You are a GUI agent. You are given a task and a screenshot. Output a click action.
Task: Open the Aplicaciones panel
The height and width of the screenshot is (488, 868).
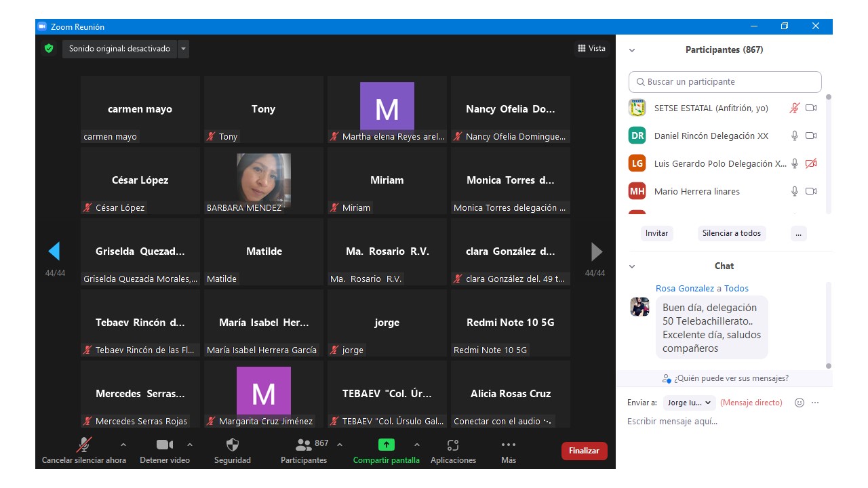coord(453,445)
